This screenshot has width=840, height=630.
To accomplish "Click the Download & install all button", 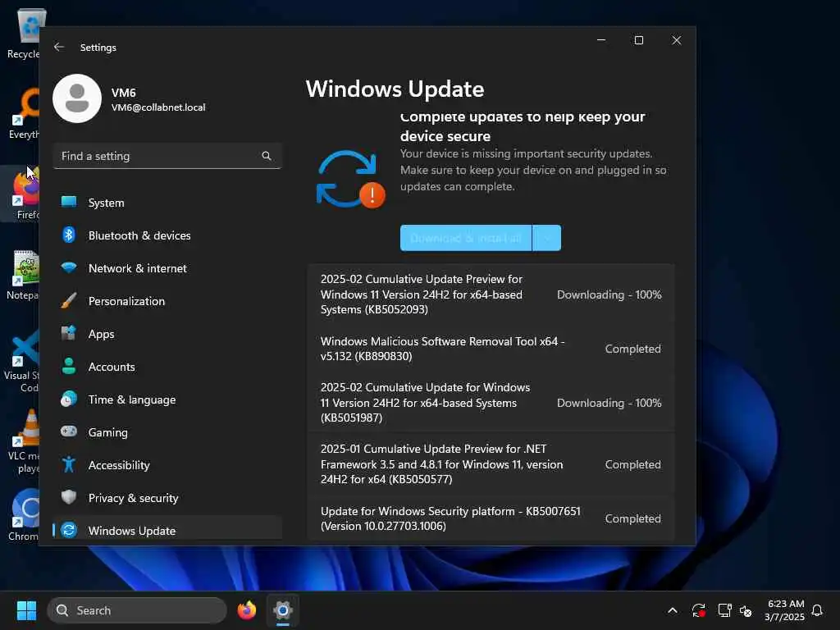I will pyautogui.click(x=466, y=238).
